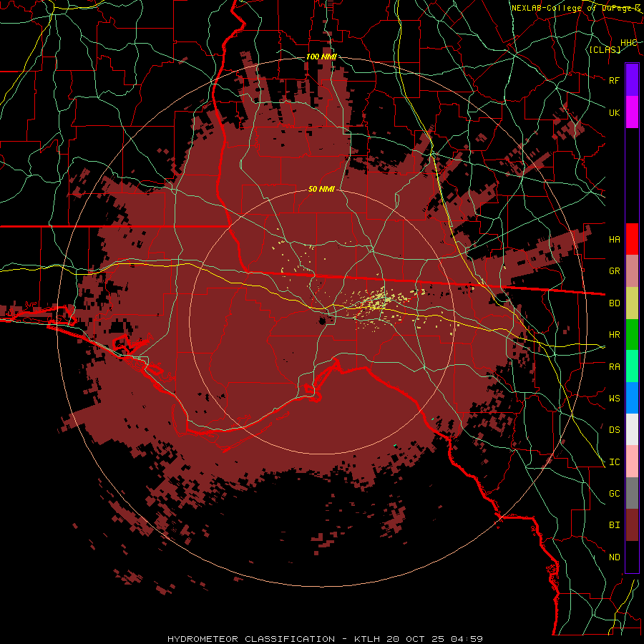644x644 pixels.
Task: Click the bright red HA legend swatch
Action: pyautogui.click(x=632, y=239)
